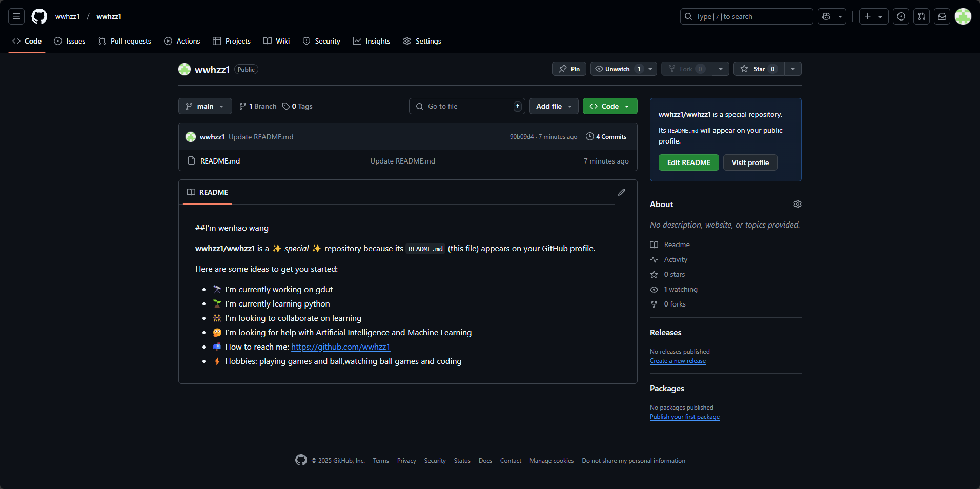
Task: Select the README tab in file viewer
Action: 208,192
